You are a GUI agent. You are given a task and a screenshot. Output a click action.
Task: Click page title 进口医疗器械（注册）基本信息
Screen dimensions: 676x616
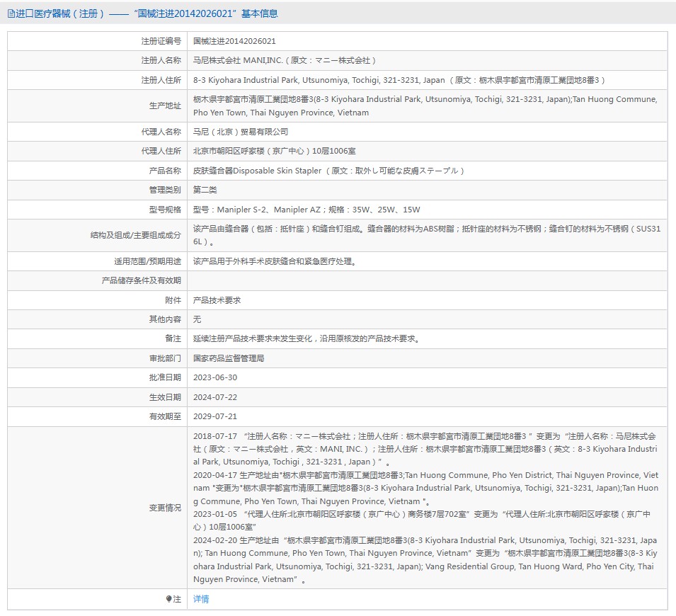[147, 13]
